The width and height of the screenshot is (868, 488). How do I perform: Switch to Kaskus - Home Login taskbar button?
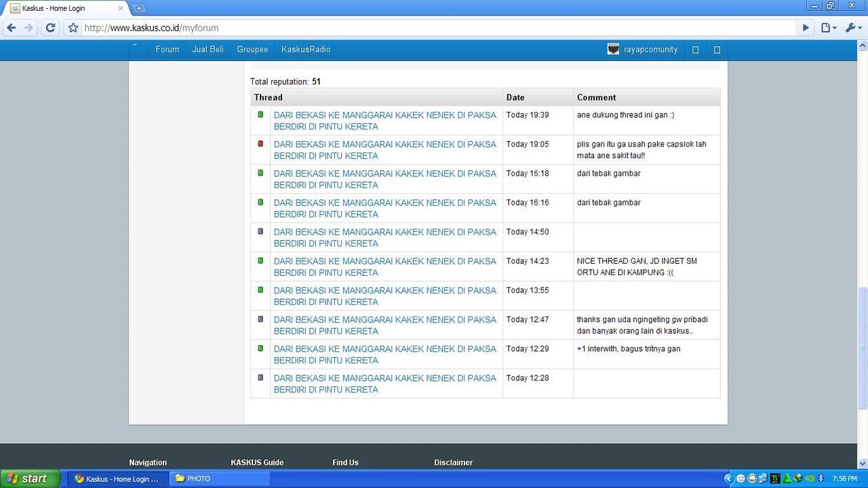(117, 479)
